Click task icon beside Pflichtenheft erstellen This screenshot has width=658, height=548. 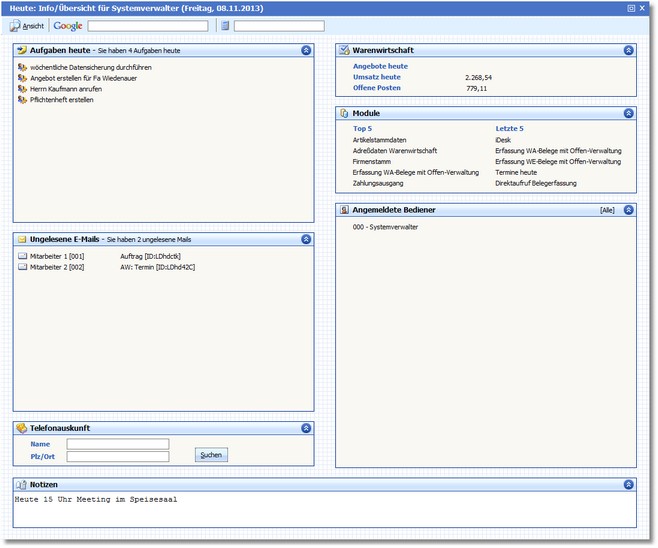click(x=22, y=100)
